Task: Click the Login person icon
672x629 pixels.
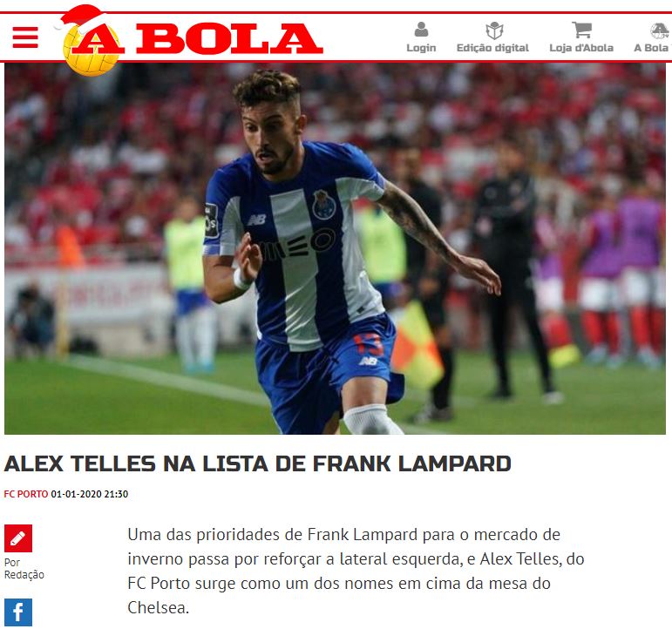Action: pyautogui.click(x=421, y=30)
